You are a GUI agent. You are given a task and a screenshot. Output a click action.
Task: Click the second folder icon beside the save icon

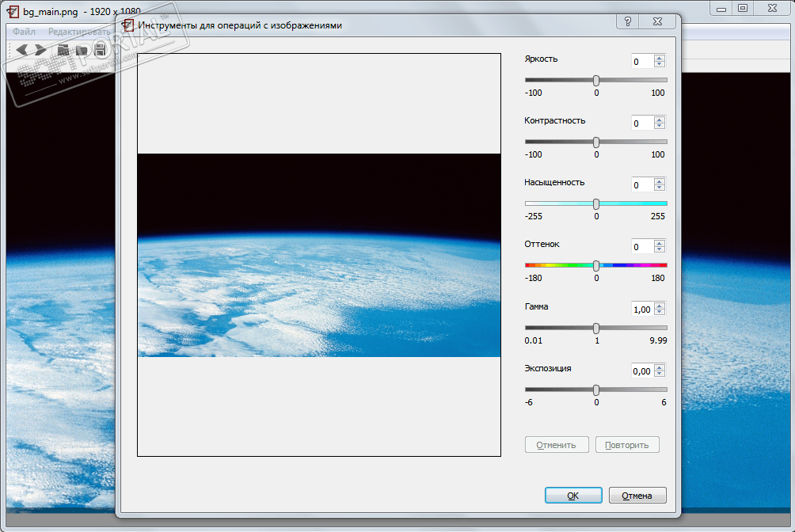pyautogui.click(x=82, y=50)
